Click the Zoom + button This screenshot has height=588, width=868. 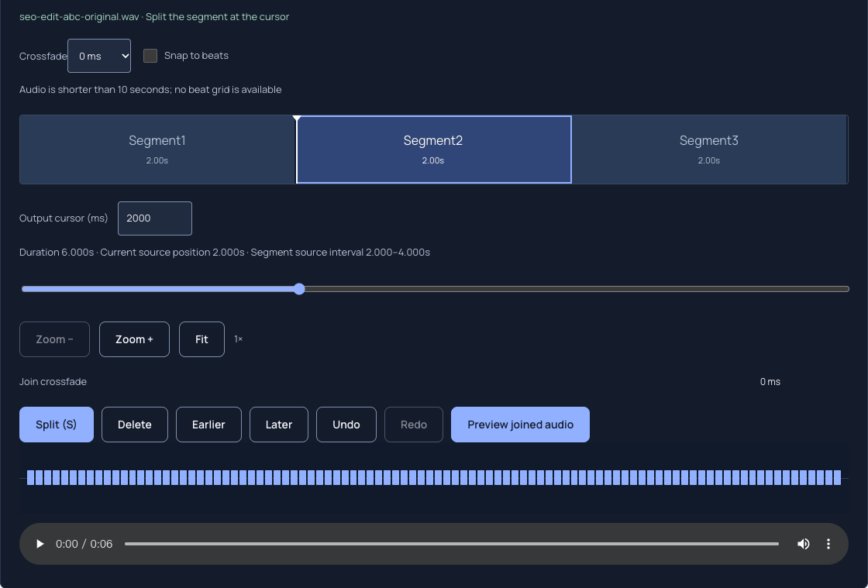tap(134, 339)
